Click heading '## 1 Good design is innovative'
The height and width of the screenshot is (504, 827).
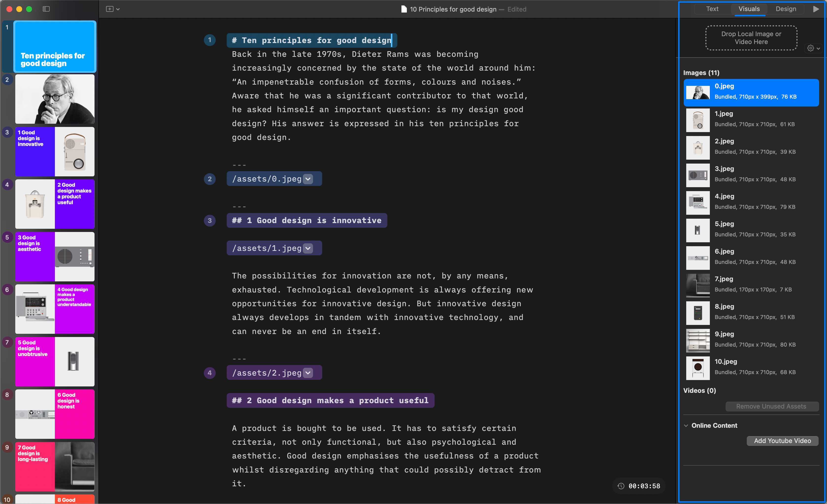click(307, 221)
